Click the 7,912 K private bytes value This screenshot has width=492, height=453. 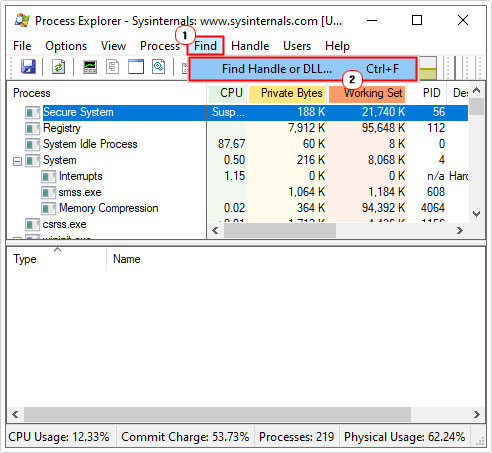pos(307,128)
